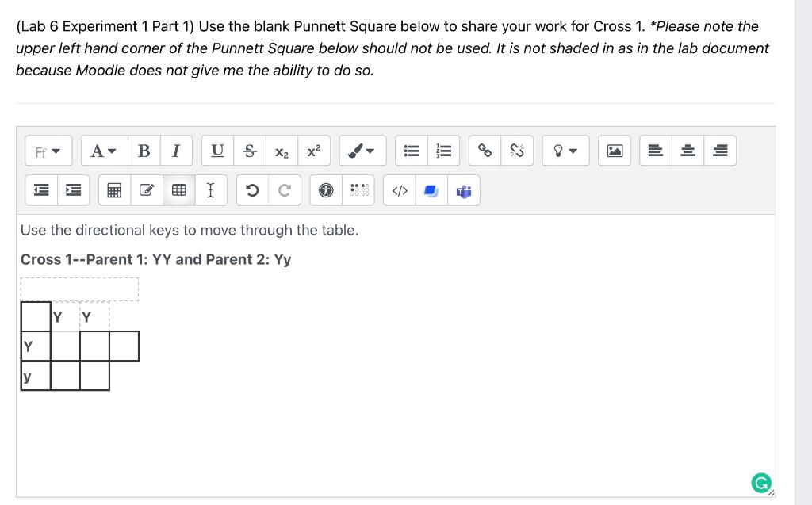Open the text color dropdown
Viewport: 812px width, 505px height.
tap(103, 151)
